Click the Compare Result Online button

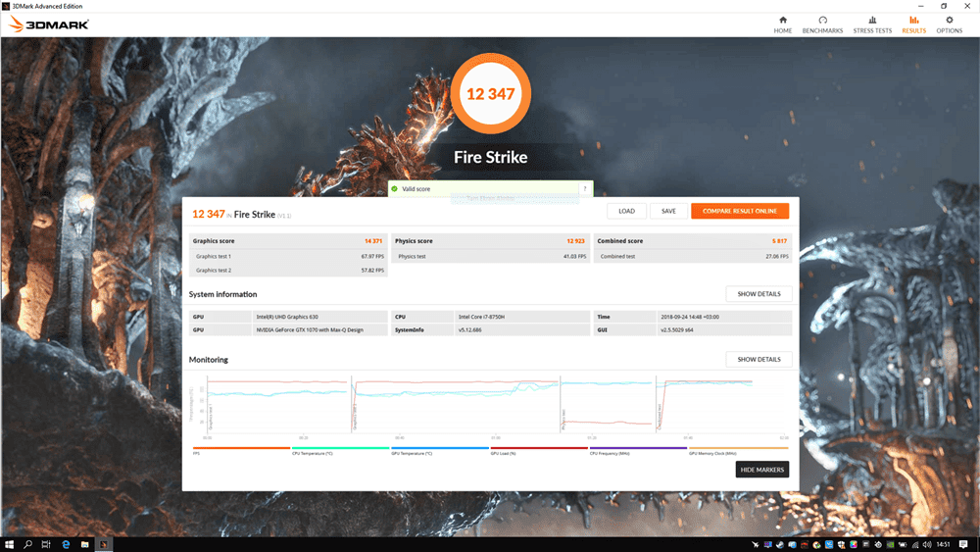[x=740, y=211]
